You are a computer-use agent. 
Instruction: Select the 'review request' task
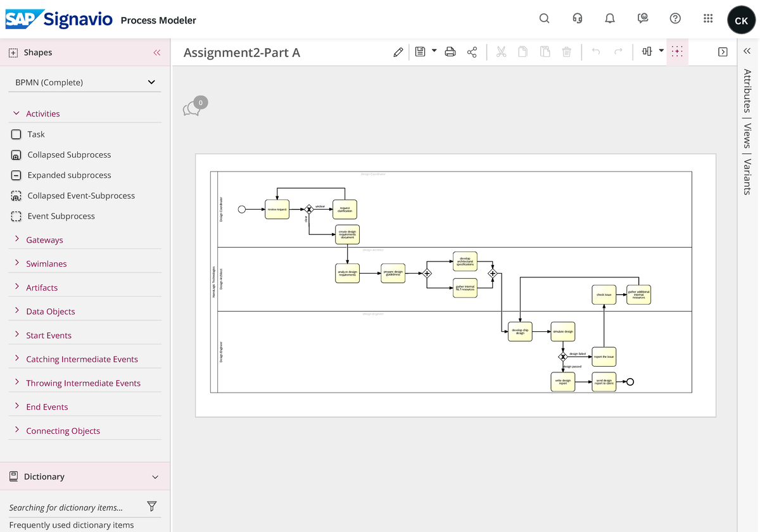[277, 209]
